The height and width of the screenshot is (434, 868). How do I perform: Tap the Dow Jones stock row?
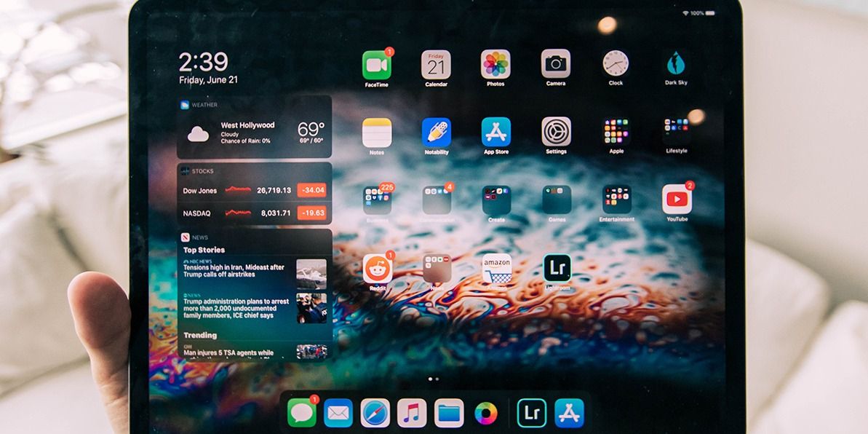[254, 191]
